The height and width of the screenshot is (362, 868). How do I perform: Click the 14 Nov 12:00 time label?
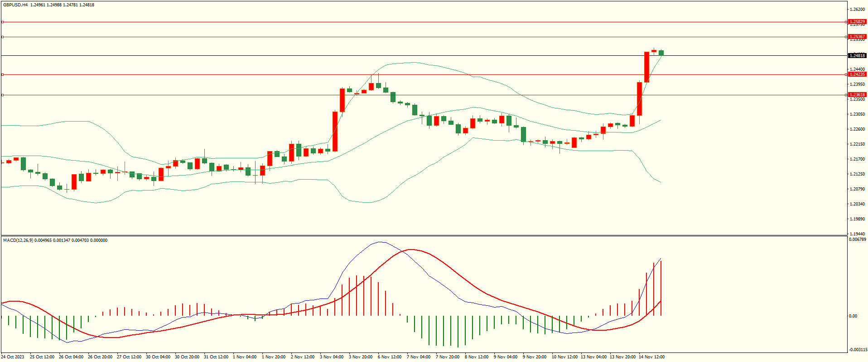[x=651, y=357]
